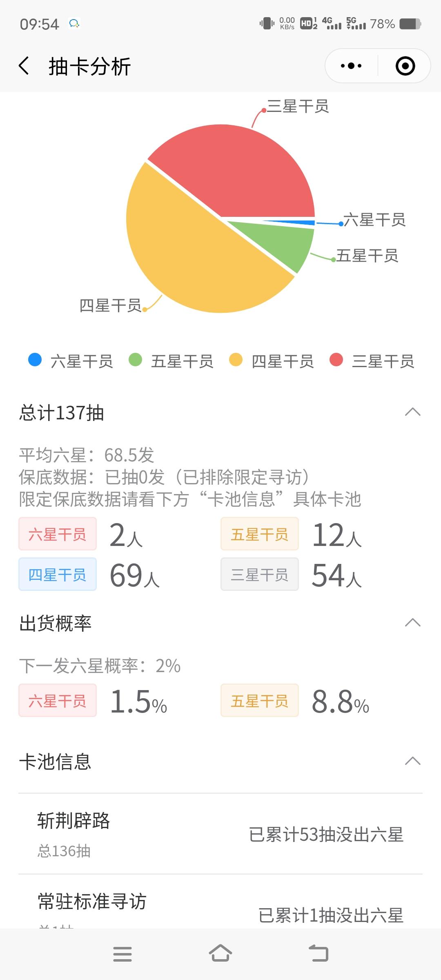Tap the 六星干员 tag showing 2人

(58, 534)
